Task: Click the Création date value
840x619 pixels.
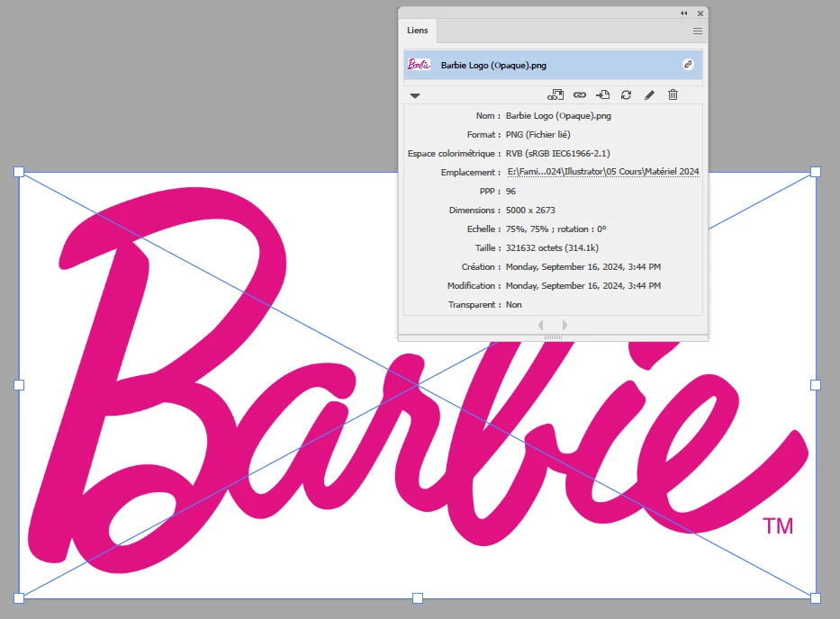Action: (583, 266)
